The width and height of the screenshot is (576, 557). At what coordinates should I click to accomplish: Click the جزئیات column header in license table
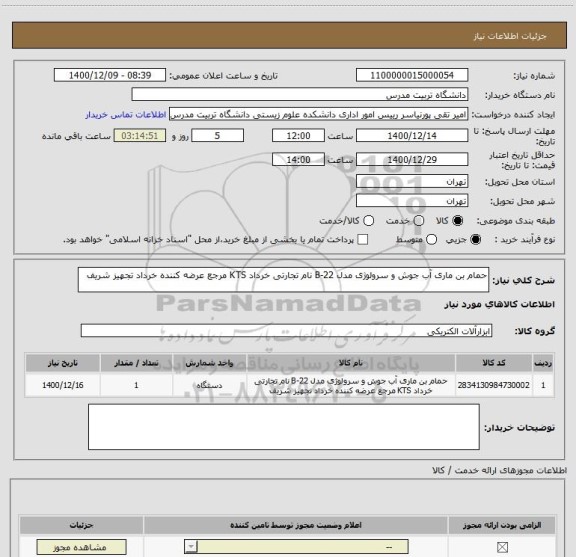point(82,525)
